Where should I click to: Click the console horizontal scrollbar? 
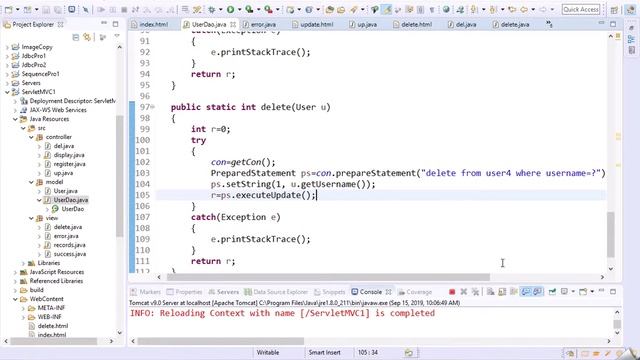click(x=221, y=341)
